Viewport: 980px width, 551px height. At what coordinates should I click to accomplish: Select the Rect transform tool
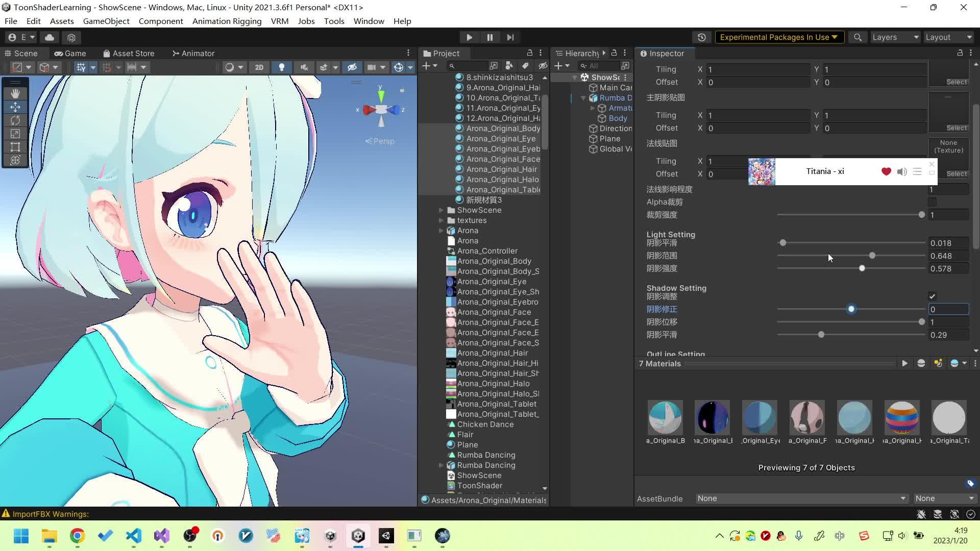(x=15, y=147)
